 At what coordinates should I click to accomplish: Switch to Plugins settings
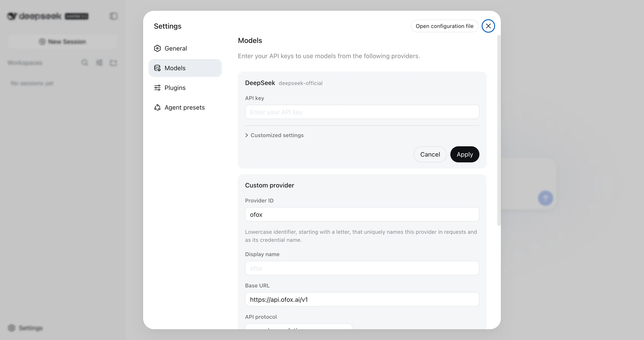[185, 88]
